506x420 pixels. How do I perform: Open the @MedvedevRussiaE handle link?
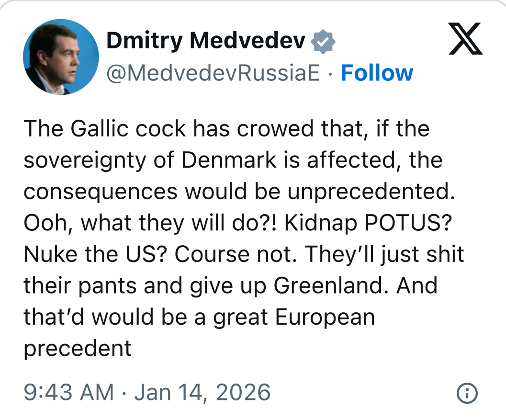click(x=213, y=73)
